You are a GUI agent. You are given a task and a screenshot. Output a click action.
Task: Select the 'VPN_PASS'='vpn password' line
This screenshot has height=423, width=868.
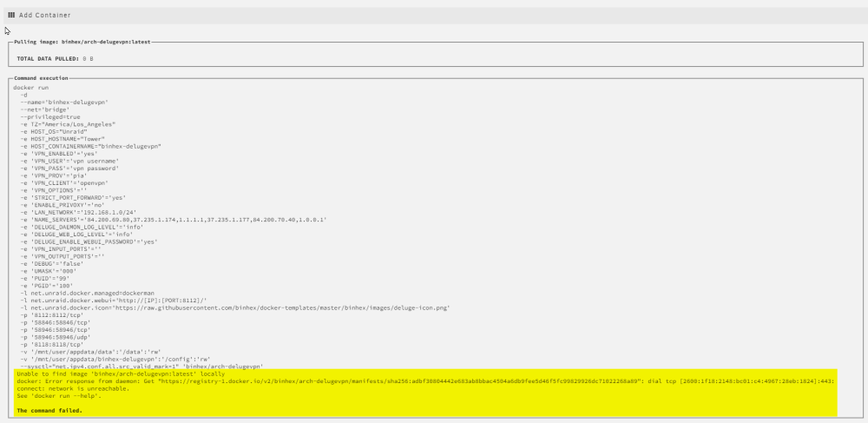[x=69, y=168]
